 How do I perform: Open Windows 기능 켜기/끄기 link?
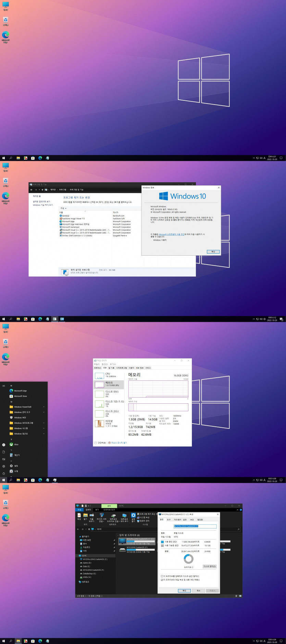click(x=43, y=205)
